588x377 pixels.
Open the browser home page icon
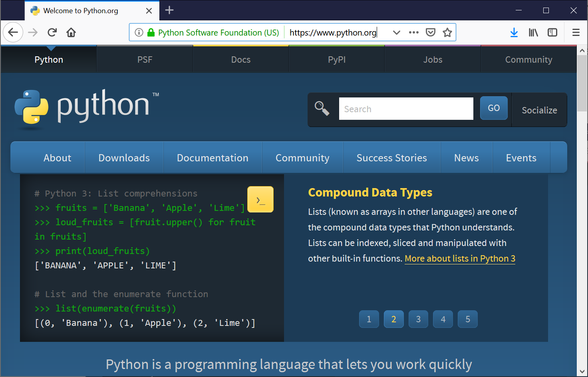[x=71, y=32]
